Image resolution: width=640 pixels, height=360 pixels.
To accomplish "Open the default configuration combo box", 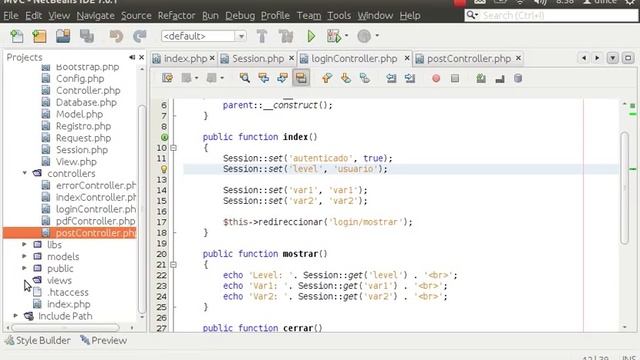I will click(204, 36).
